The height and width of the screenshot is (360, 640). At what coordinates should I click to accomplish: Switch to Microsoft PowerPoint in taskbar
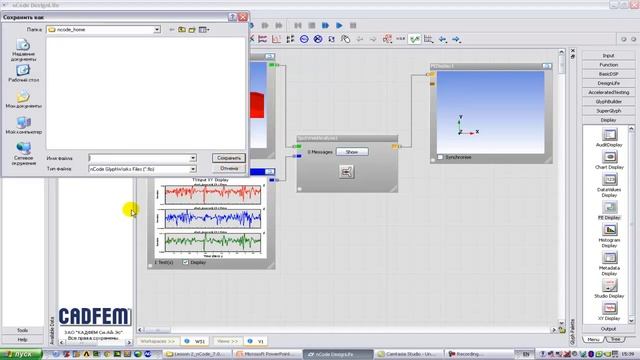(267, 354)
